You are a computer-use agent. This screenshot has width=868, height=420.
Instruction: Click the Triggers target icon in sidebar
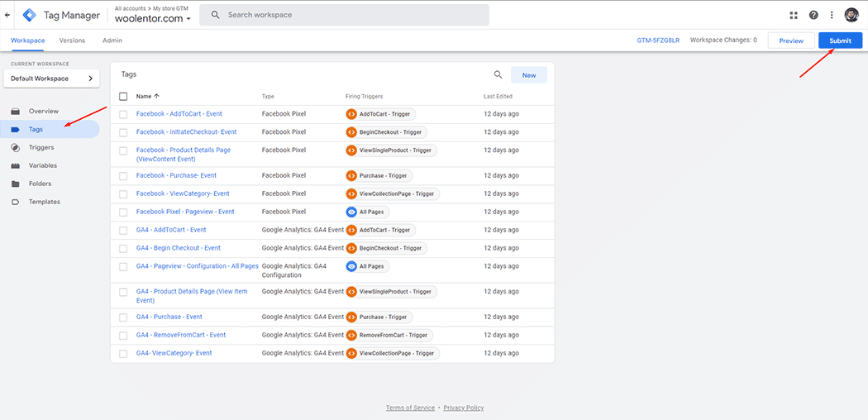16,148
